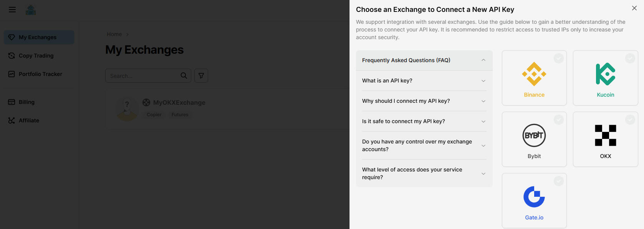Click the filter funnel icon
Image resolution: width=644 pixels, height=229 pixels.
tap(201, 76)
